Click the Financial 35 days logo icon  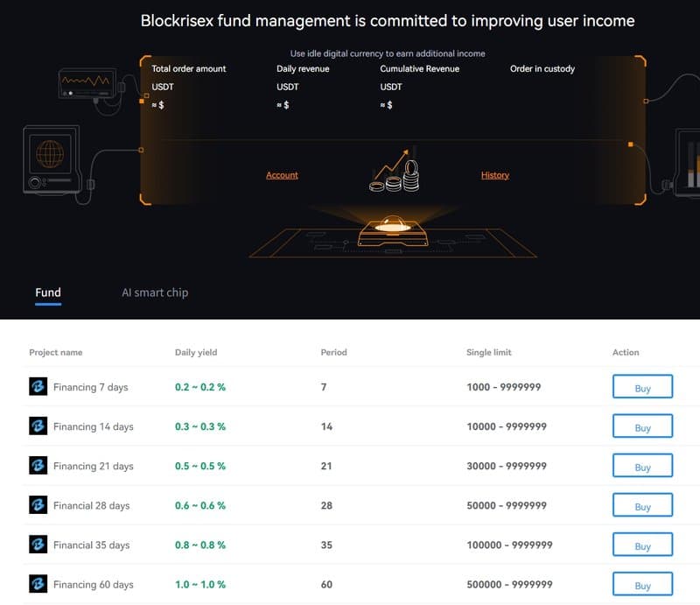(x=38, y=545)
